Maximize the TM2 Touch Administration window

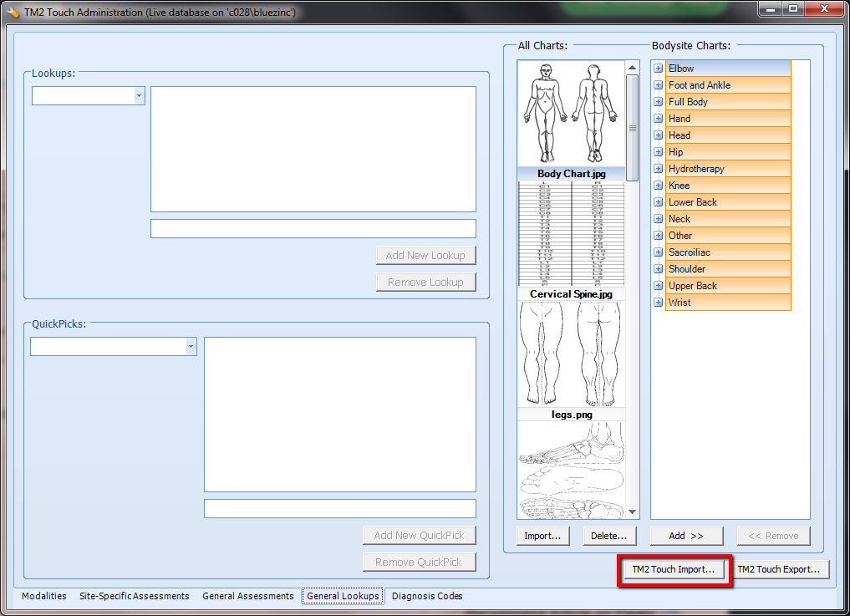(x=794, y=8)
